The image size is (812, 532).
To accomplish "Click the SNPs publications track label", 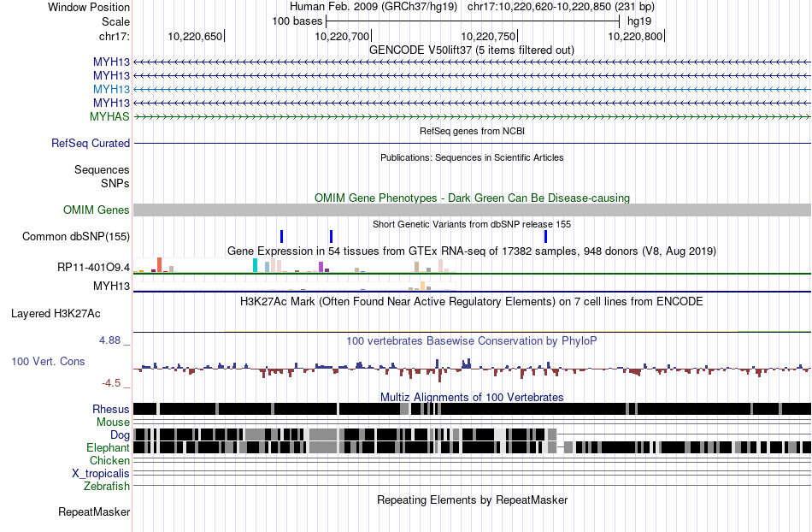I will [x=115, y=183].
